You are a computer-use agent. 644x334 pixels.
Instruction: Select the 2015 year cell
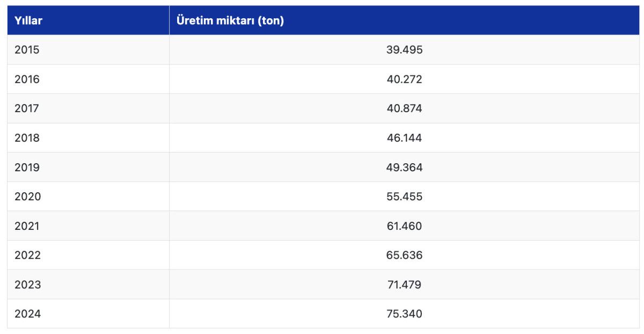(x=27, y=50)
